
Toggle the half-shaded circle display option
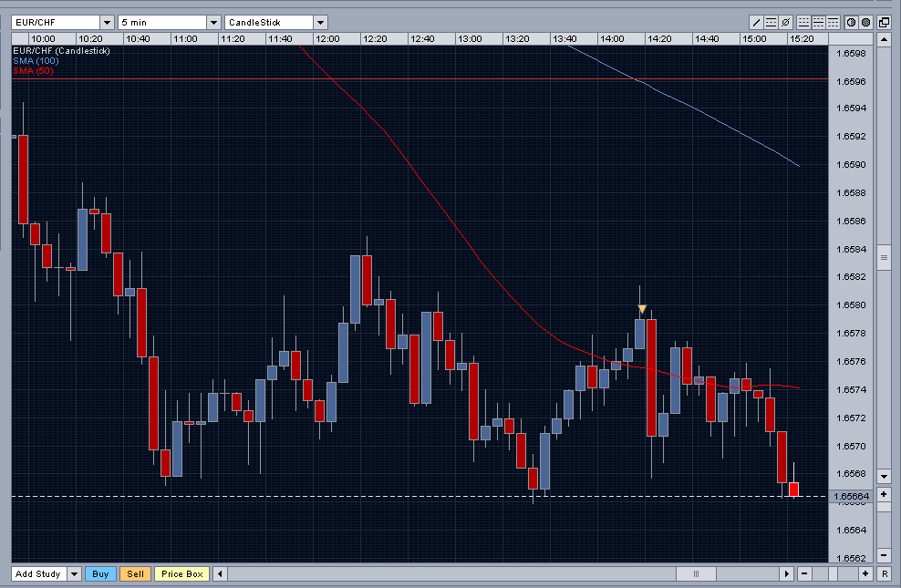pyautogui.click(x=851, y=23)
